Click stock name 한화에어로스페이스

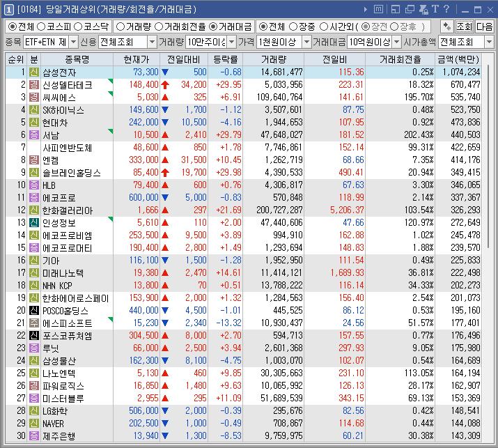pos(76,298)
